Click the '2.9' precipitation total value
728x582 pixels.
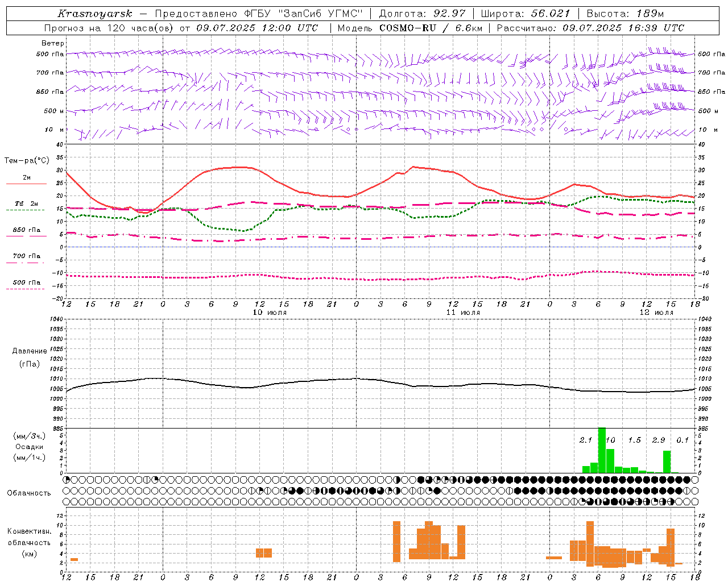click(659, 440)
